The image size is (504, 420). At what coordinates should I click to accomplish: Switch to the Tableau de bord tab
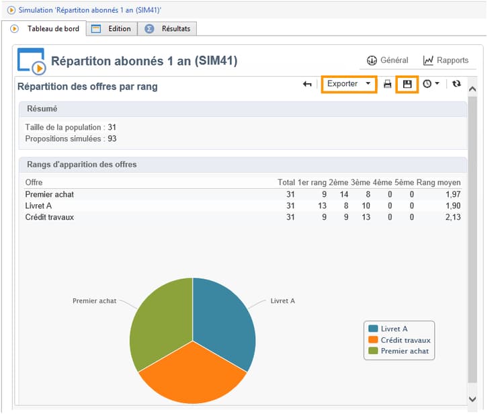click(44, 29)
